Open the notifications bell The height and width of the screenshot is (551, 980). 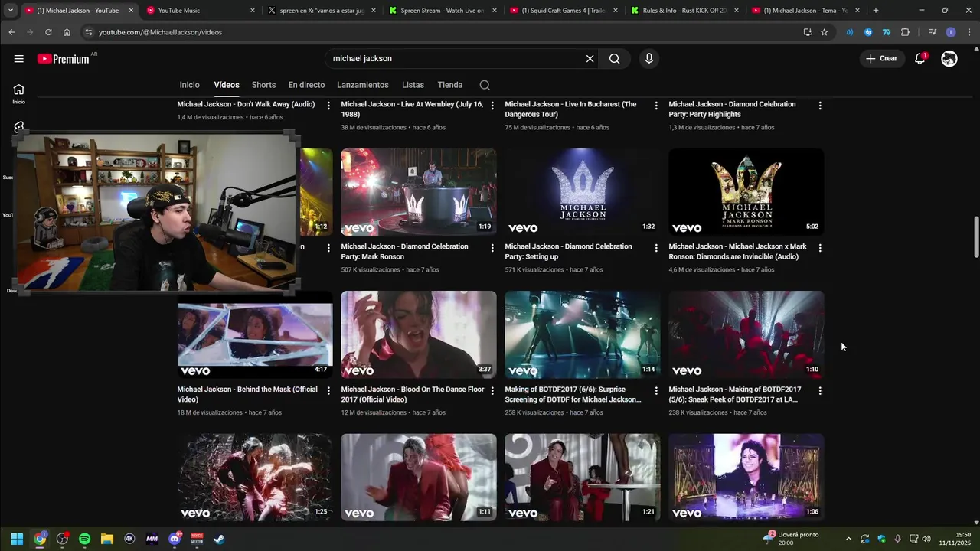[920, 59]
